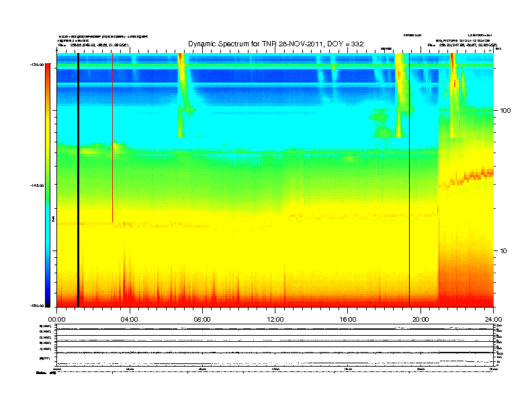Image resolution: width=532 pixels, height=411 pixels.
Task: Click the "10" frequency label on the right axis
Action: pos(504,251)
